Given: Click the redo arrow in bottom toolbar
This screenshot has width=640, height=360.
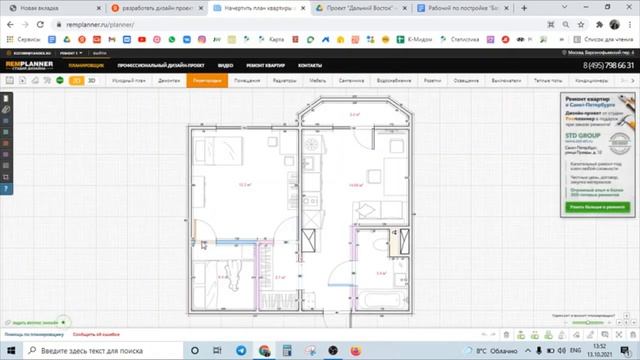Looking at the screenshot, I should point(493,335).
